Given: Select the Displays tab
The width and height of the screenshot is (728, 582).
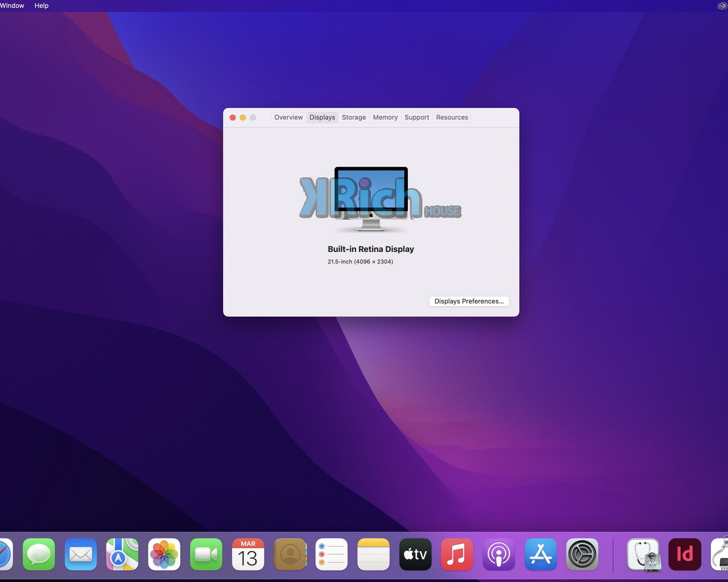Looking at the screenshot, I should (x=322, y=118).
